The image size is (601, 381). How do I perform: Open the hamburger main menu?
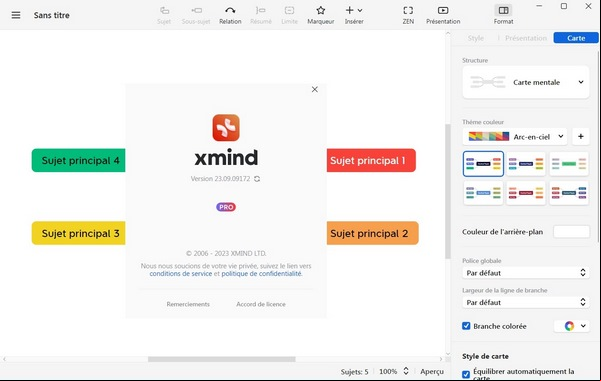pos(16,15)
